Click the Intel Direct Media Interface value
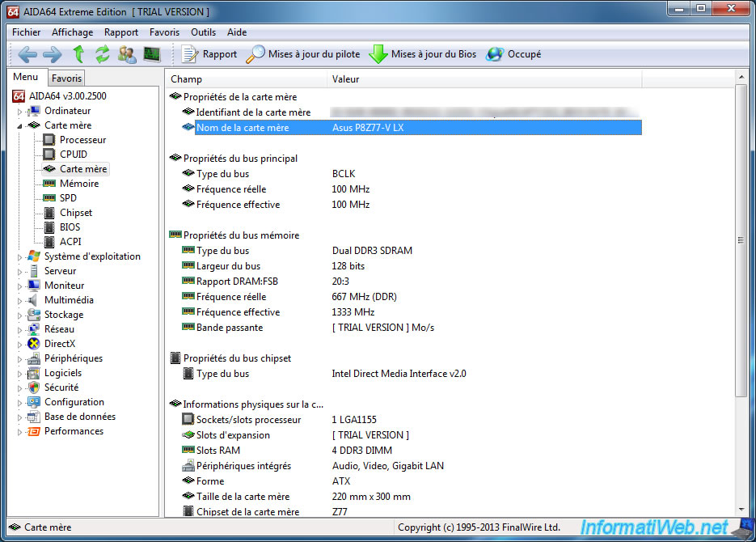Screen dimensions: 756x542 pos(399,374)
